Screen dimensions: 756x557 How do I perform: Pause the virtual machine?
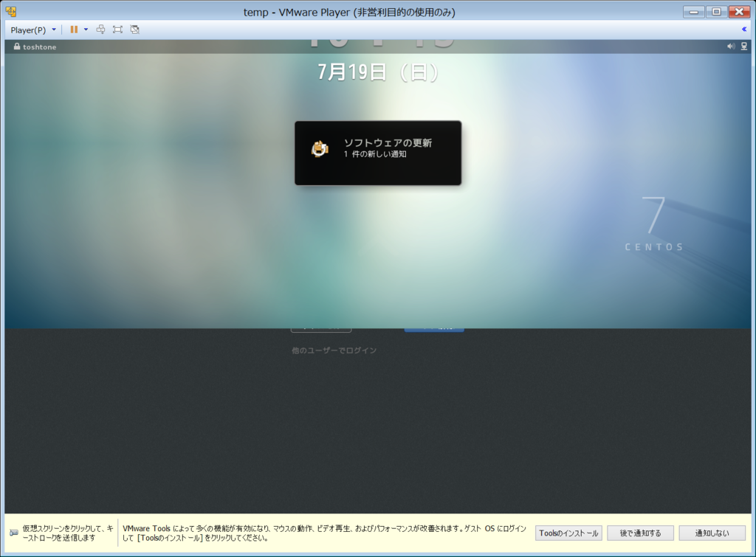74,30
